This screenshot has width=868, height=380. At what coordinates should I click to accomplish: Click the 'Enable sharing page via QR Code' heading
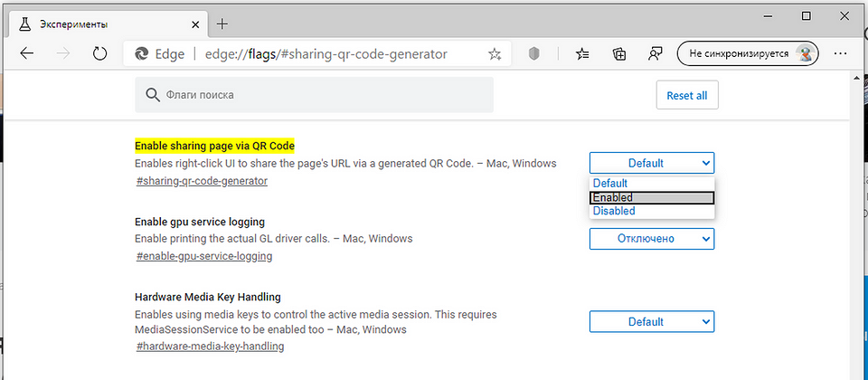pyautogui.click(x=215, y=146)
